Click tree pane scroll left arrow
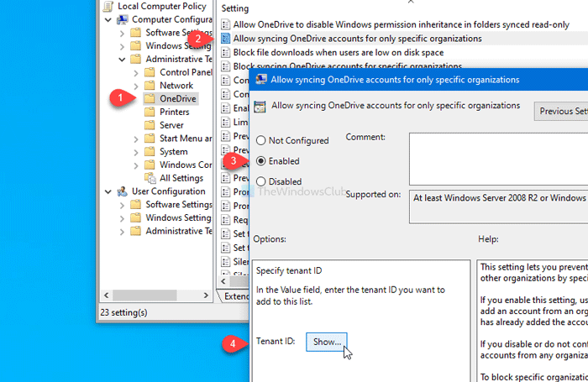Screen dimensions: 588x382 [106, 296]
